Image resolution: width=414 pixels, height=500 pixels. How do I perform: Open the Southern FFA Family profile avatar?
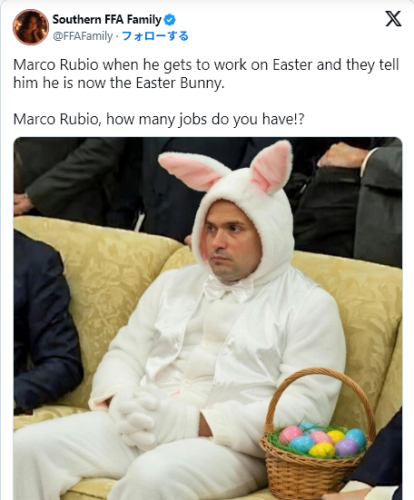(31, 27)
